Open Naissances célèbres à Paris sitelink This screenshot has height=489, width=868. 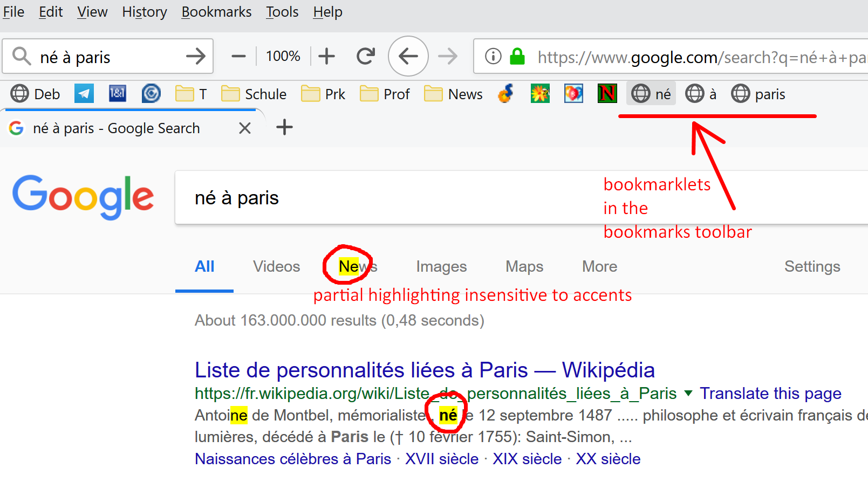click(x=293, y=459)
